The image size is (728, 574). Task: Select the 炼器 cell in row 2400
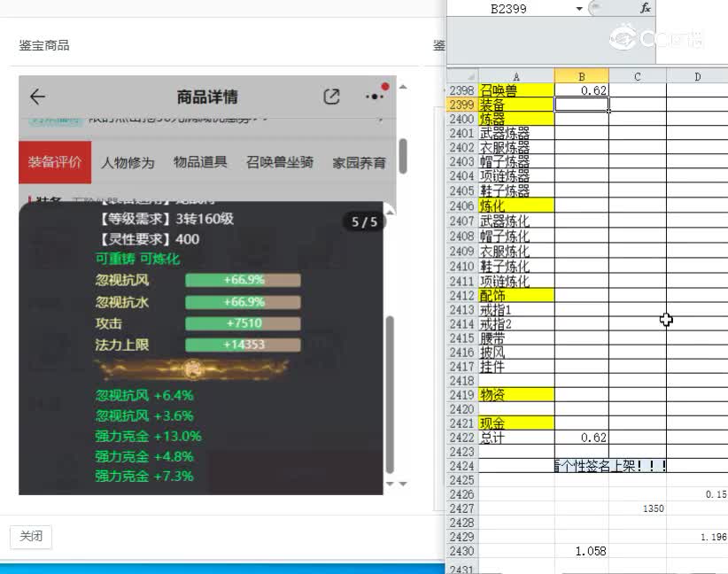coord(516,120)
